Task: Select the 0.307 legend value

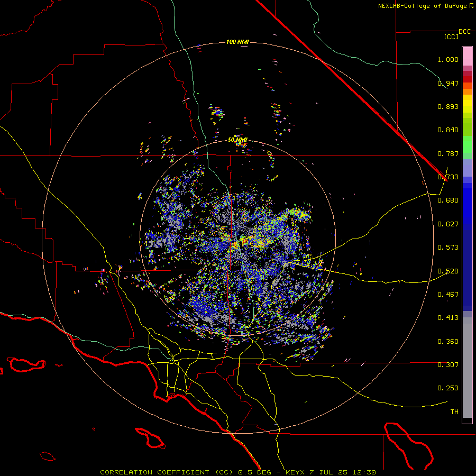Action: 448,365
